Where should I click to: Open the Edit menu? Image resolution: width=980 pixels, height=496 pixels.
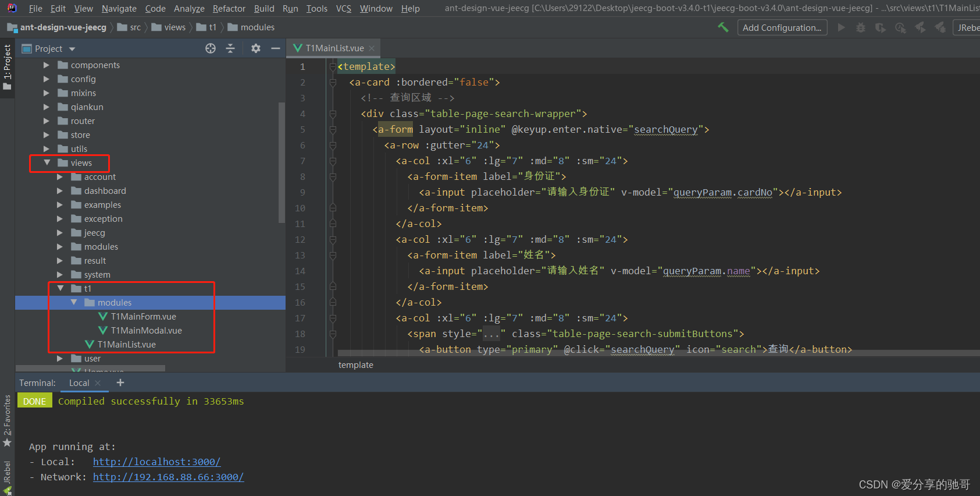pyautogui.click(x=58, y=8)
